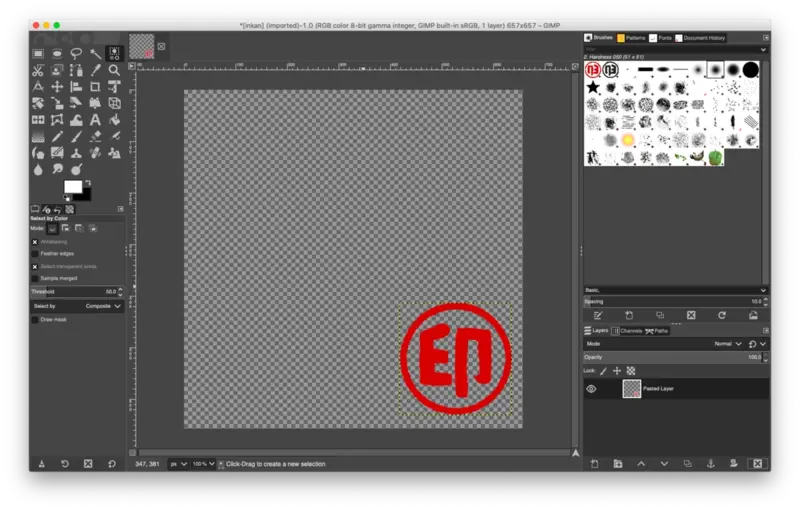Toggle the Sample merged checkbox
Image resolution: width=800 pixels, height=510 pixels.
(35, 278)
